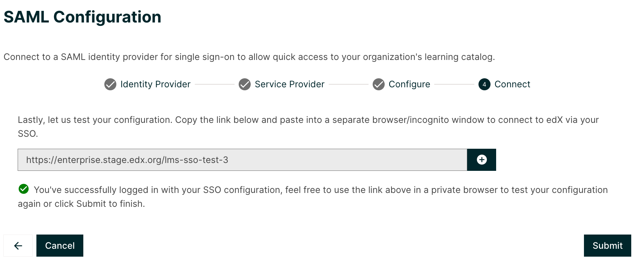This screenshot has width=644, height=278.
Task: Click the green success checkmark icon
Action: (23, 190)
